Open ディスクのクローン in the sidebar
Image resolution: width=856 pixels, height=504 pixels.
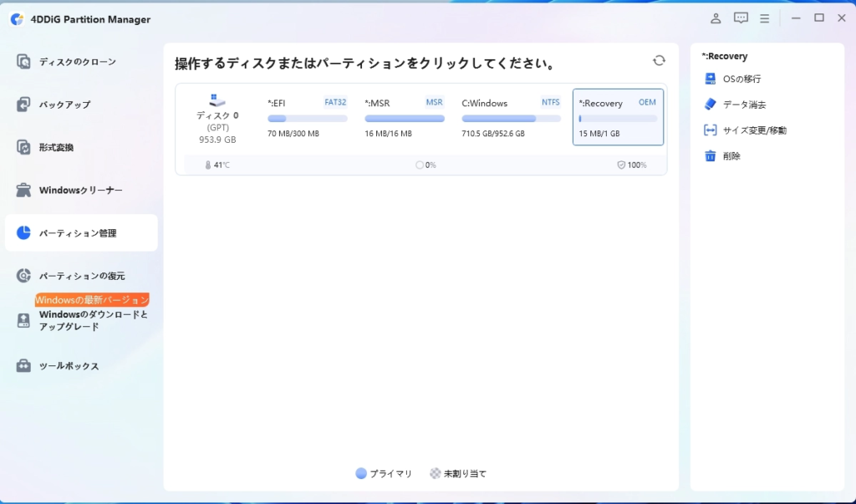pos(77,62)
